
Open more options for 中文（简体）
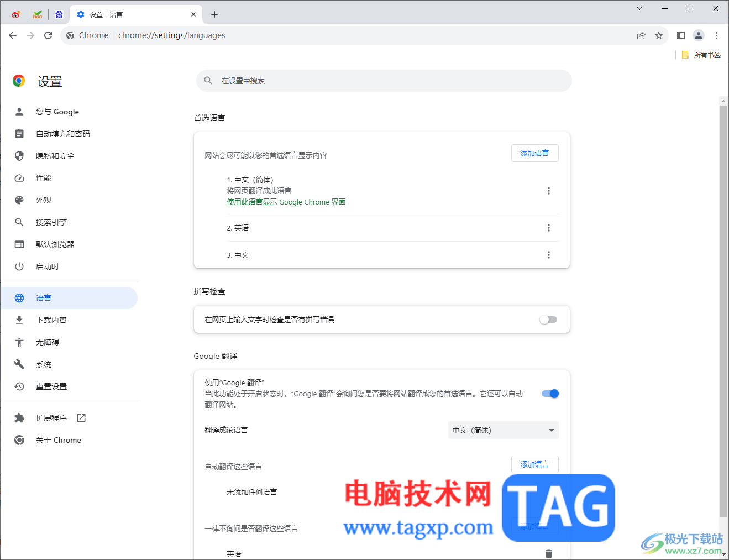548,191
